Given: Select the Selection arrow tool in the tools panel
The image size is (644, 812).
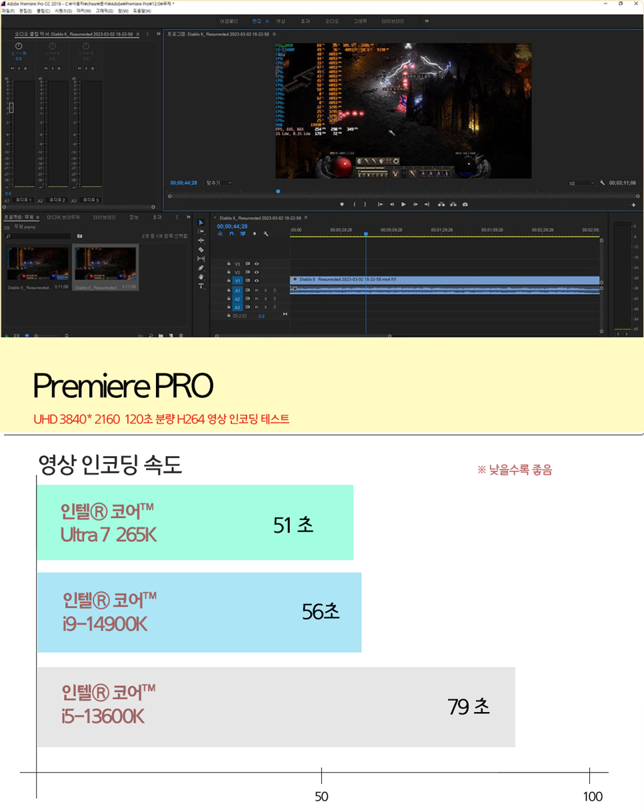Looking at the screenshot, I should (x=201, y=222).
